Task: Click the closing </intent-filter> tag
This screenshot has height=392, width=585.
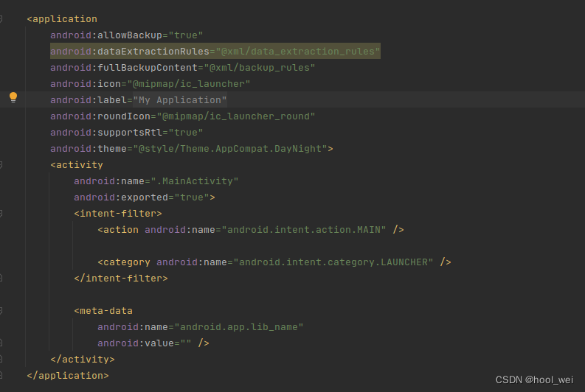Action: coord(121,279)
